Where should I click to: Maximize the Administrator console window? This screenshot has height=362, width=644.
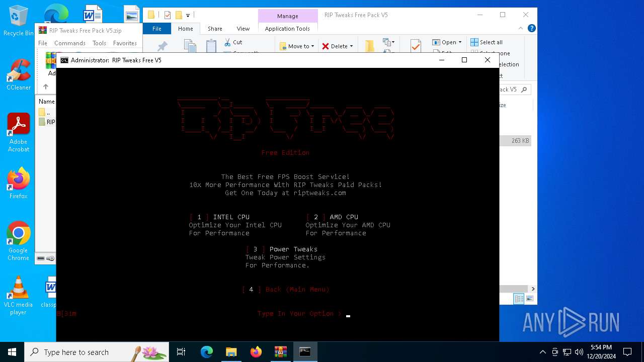464,60
